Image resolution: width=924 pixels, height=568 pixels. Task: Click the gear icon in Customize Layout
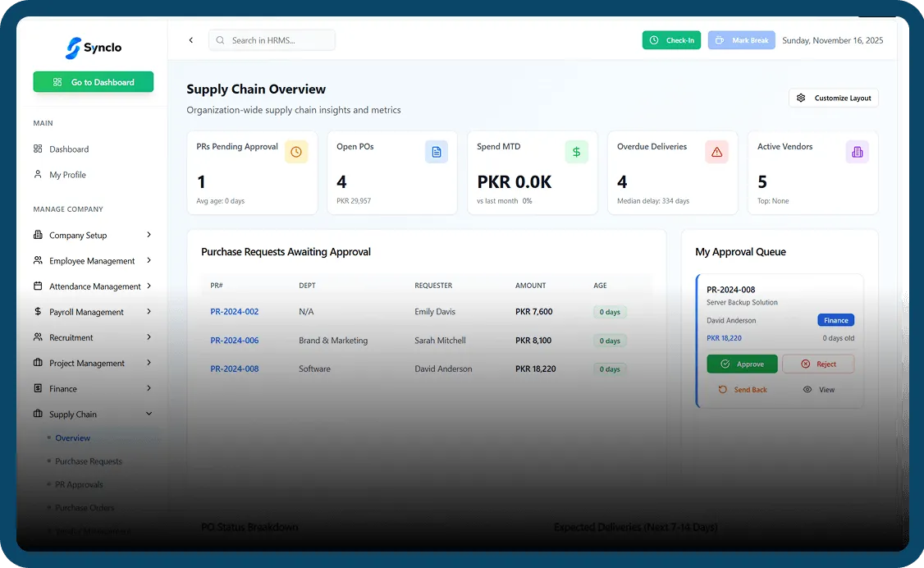click(801, 98)
